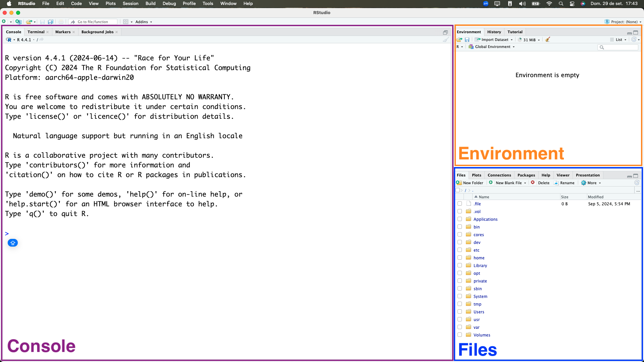Maximize the Console pane using restore icon

click(x=445, y=32)
